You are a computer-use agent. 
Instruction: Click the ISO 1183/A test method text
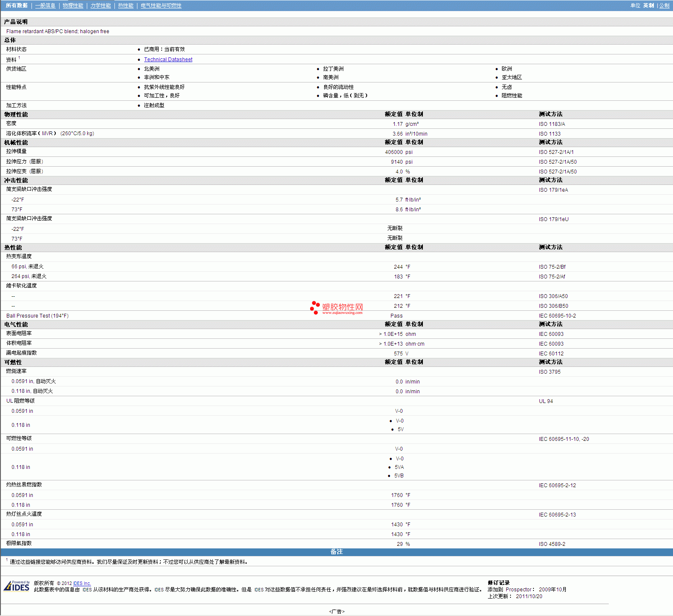click(552, 124)
